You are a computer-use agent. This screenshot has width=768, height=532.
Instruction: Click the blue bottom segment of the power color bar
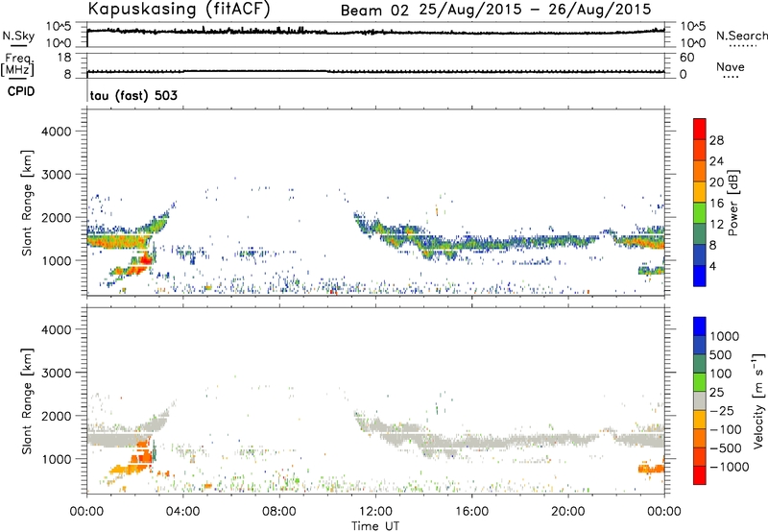[x=700, y=276]
